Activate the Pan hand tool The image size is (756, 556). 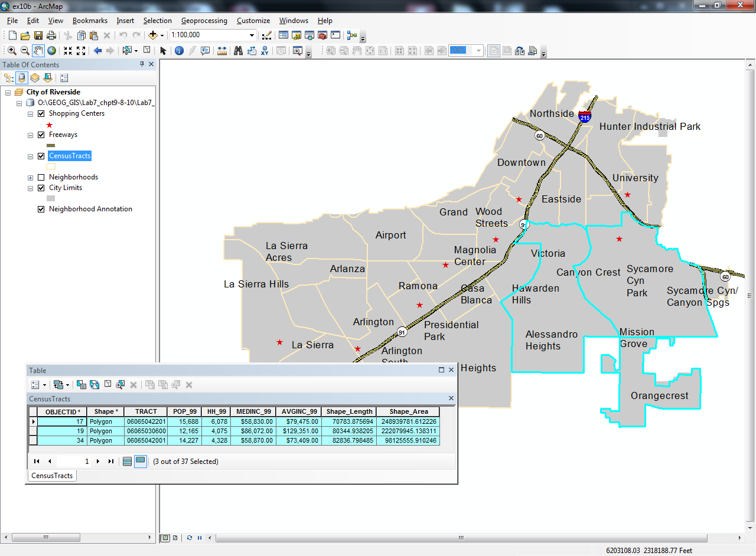pyautogui.click(x=38, y=51)
